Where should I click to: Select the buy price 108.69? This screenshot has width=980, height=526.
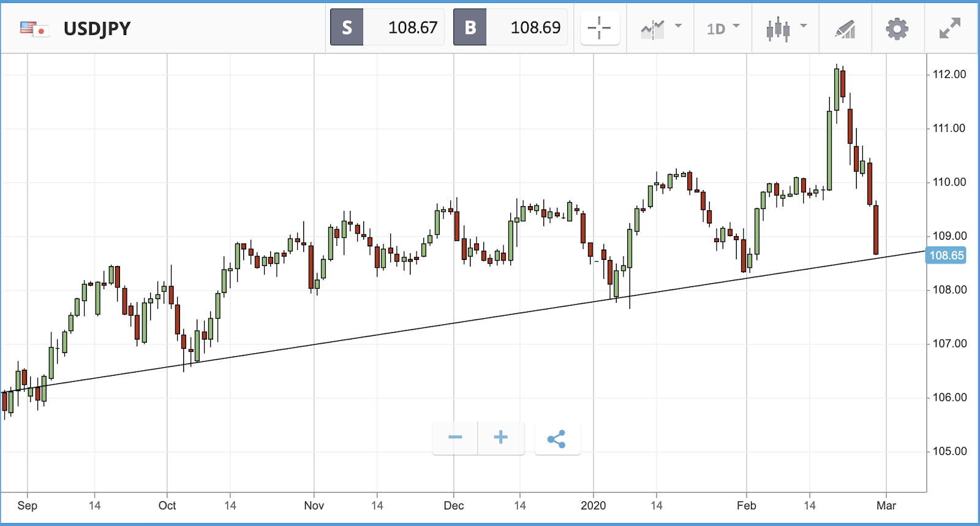[535, 28]
